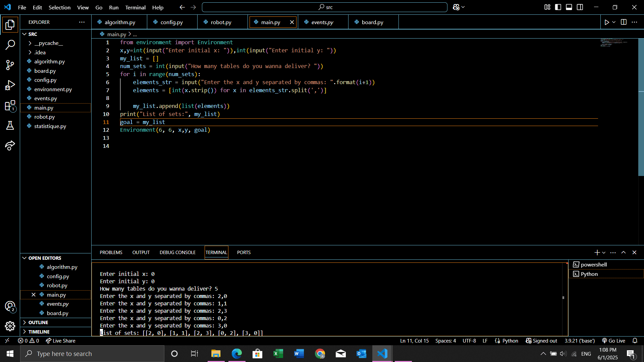Open new terminal launch profile dropdown
The width and height of the screenshot is (644, 362).
click(x=604, y=252)
